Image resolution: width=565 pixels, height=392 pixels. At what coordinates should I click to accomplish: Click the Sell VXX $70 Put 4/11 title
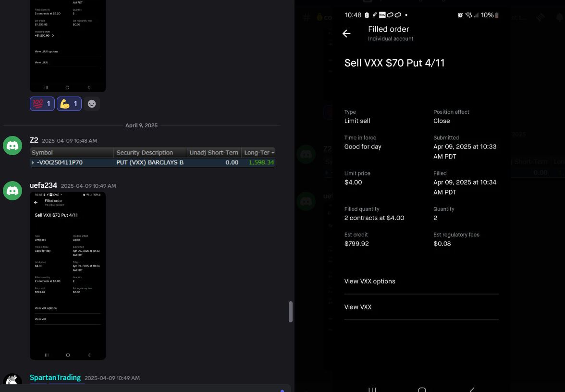[394, 63]
